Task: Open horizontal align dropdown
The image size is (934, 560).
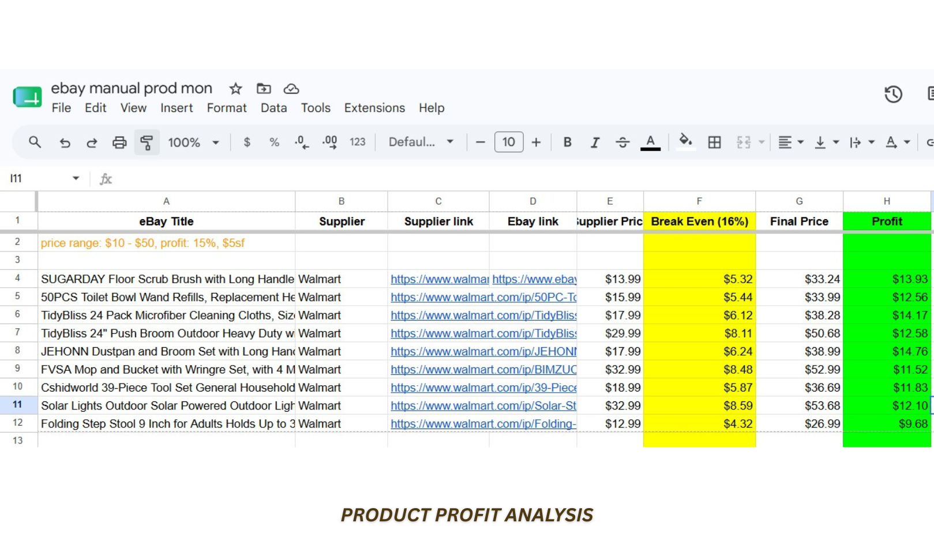Action: pyautogui.click(x=791, y=142)
